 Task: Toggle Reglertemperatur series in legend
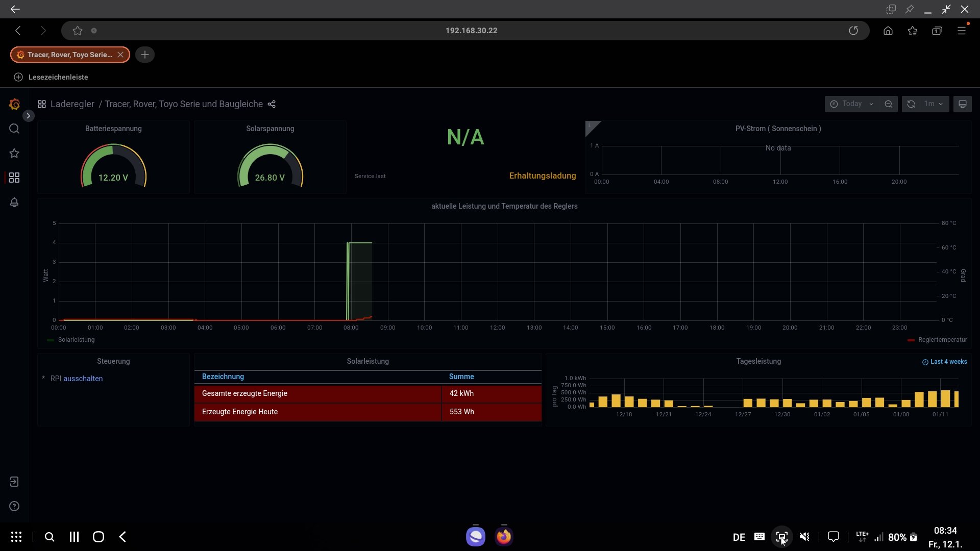tap(942, 340)
